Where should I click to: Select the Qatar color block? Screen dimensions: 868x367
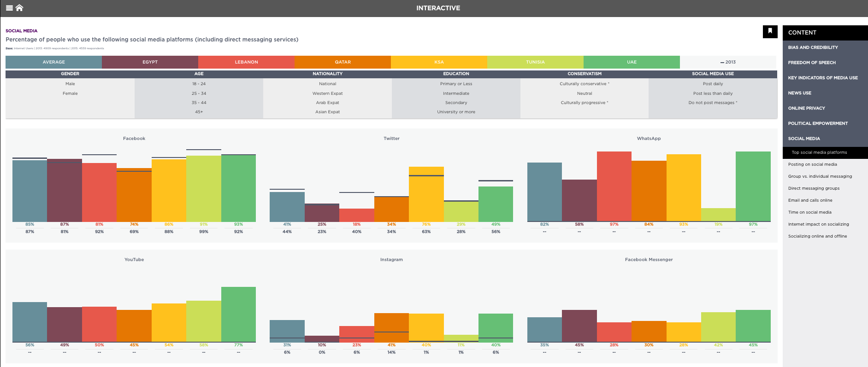pyautogui.click(x=342, y=62)
